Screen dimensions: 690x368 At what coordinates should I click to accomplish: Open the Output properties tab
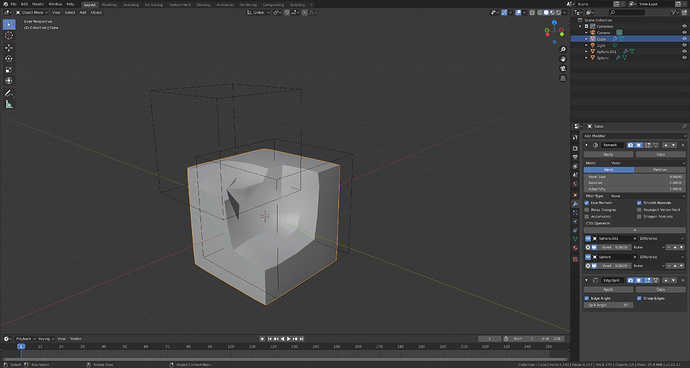(575, 157)
